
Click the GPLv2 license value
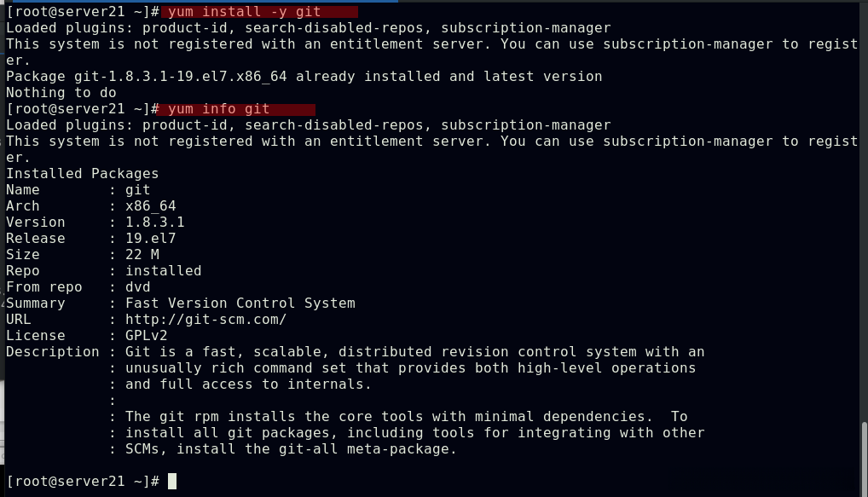[146, 336]
